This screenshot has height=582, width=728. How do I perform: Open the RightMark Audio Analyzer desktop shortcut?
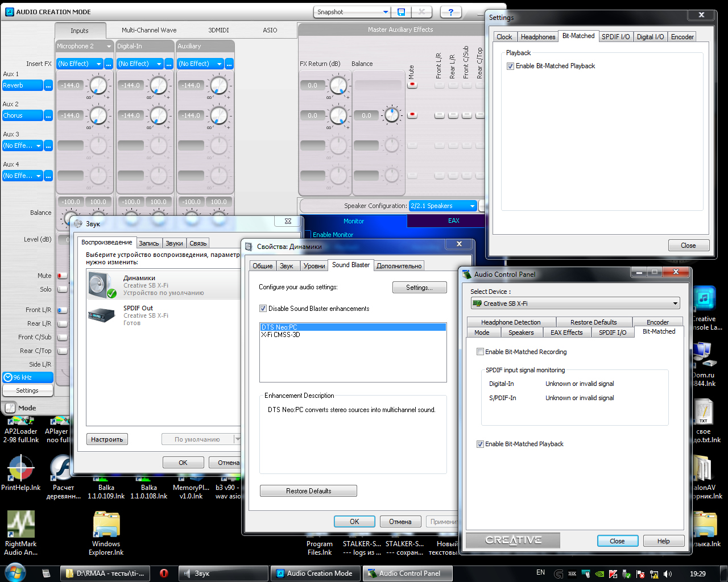click(21, 524)
